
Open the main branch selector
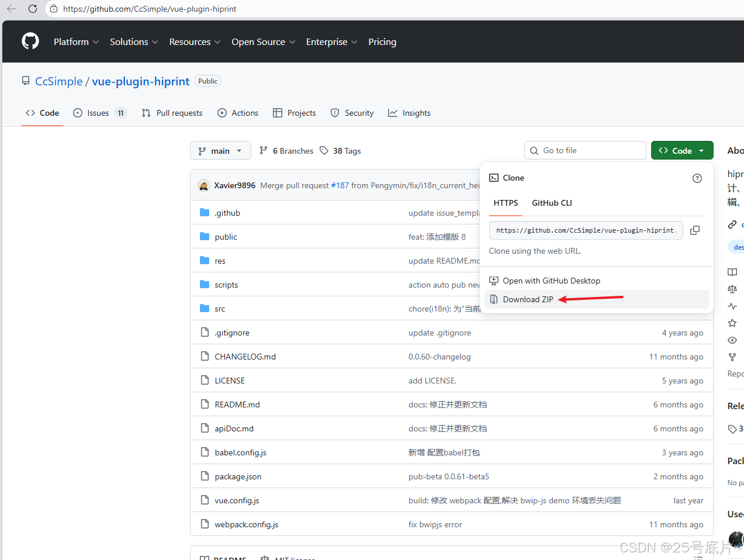[220, 150]
